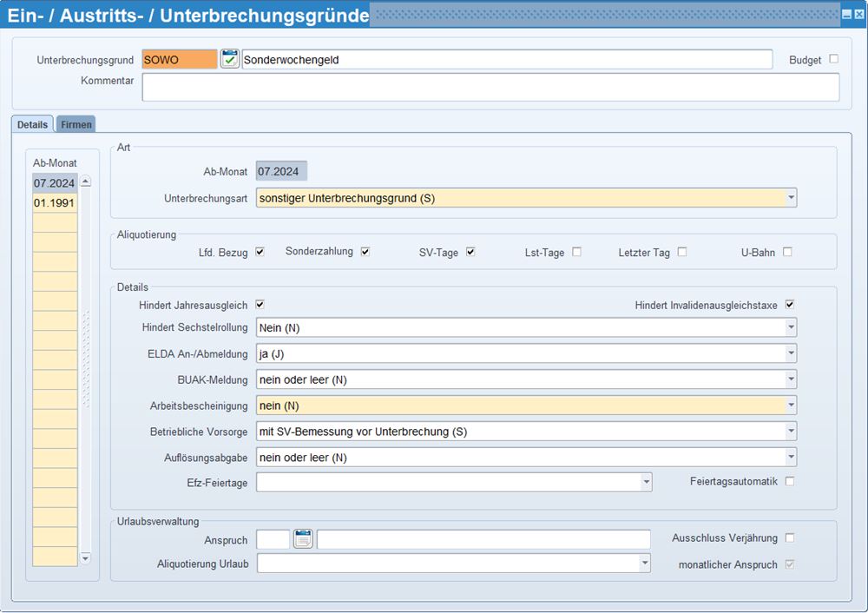
Task: Open the Efz-Feiertage dropdown
Action: pos(646,482)
